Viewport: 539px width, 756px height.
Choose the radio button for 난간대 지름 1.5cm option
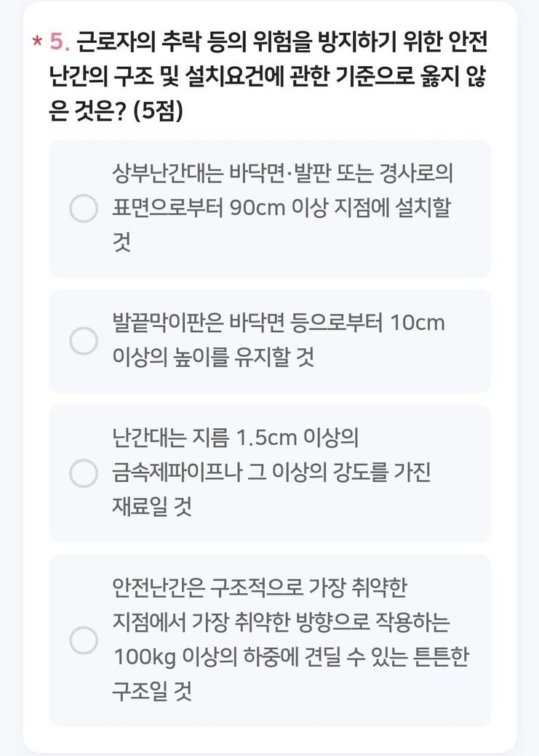point(83,473)
